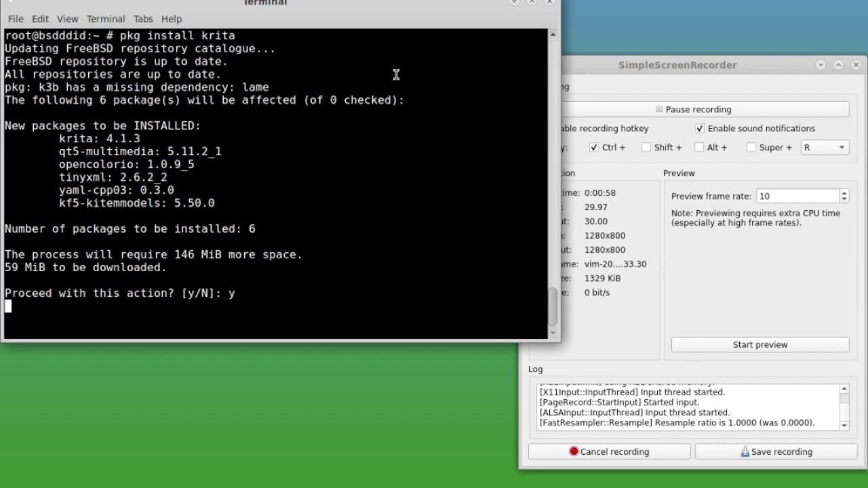The height and width of the screenshot is (488, 868).
Task: Click the terminal cursor block on last line
Action: pyautogui.click(x=8, y=306)
